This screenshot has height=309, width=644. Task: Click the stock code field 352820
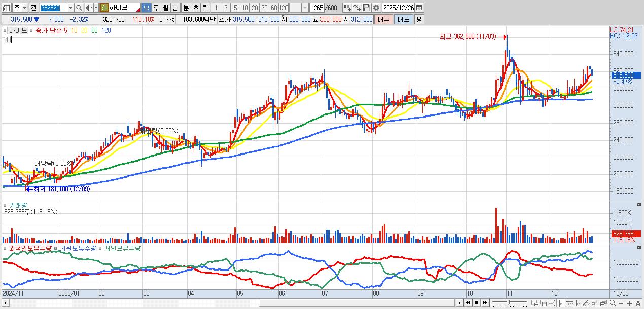(x=53, y=8)
